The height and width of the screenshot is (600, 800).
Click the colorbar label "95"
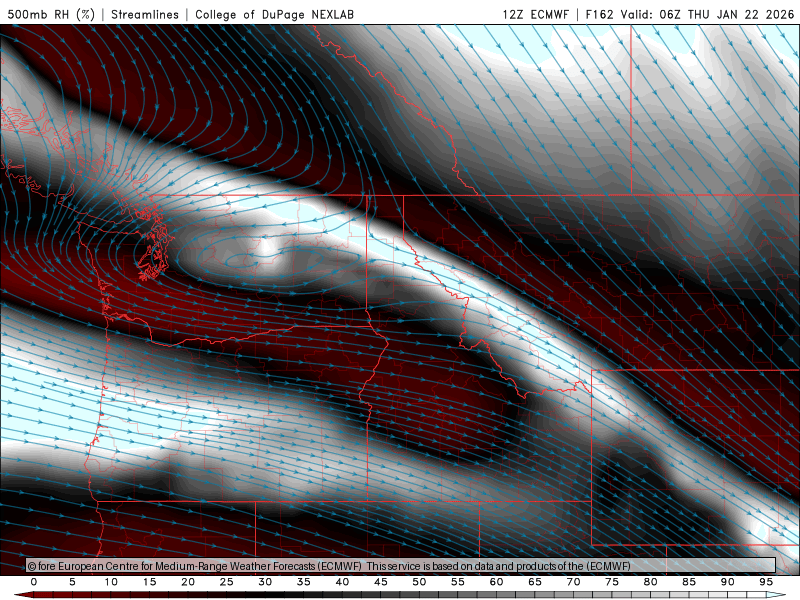click(x=766, y=582)
